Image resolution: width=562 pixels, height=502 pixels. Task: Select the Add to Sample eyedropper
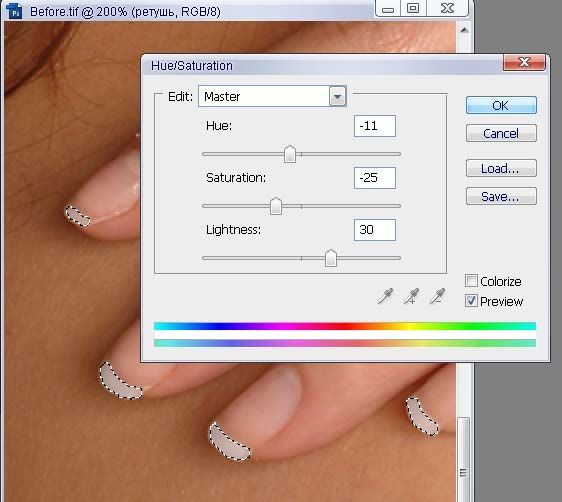tap(411, 296)
